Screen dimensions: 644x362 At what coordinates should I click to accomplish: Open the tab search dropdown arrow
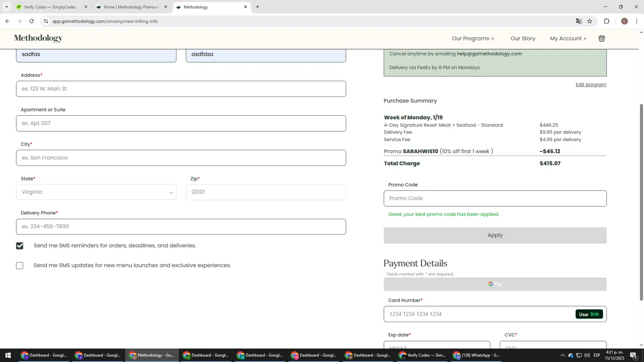point(6,7)
